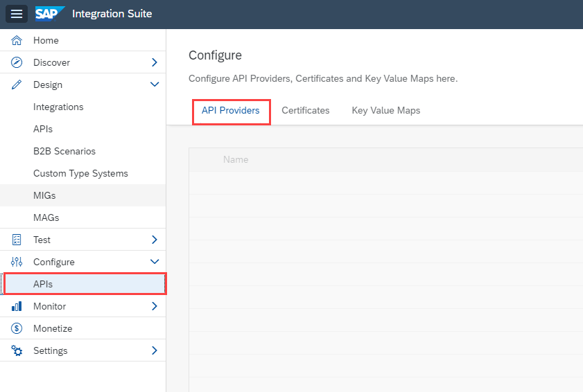The height and width of the screenshot is (392, 583).
Task: Switch to the Certificates tab
Action: 305,110
